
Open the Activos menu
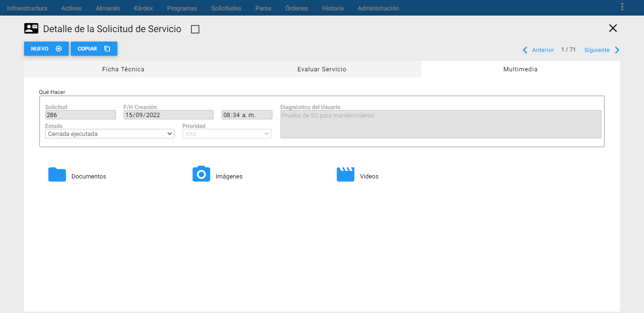click(72, 8)
